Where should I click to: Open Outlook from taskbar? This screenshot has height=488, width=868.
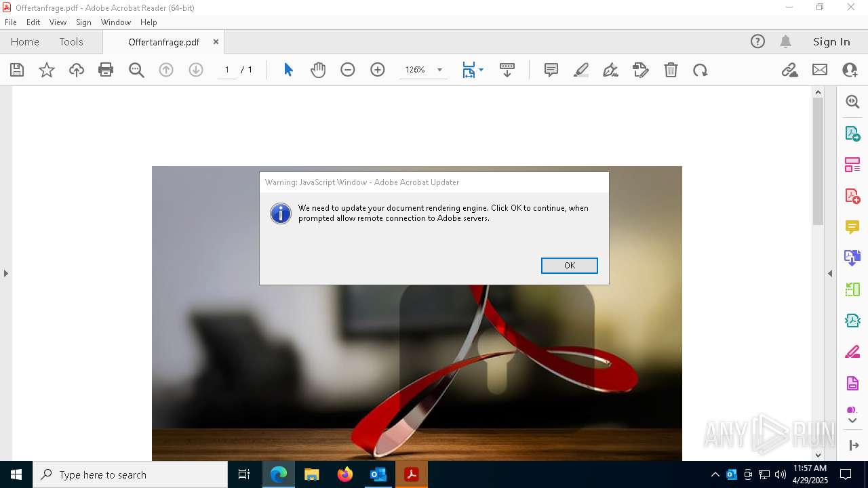(378, 474)
